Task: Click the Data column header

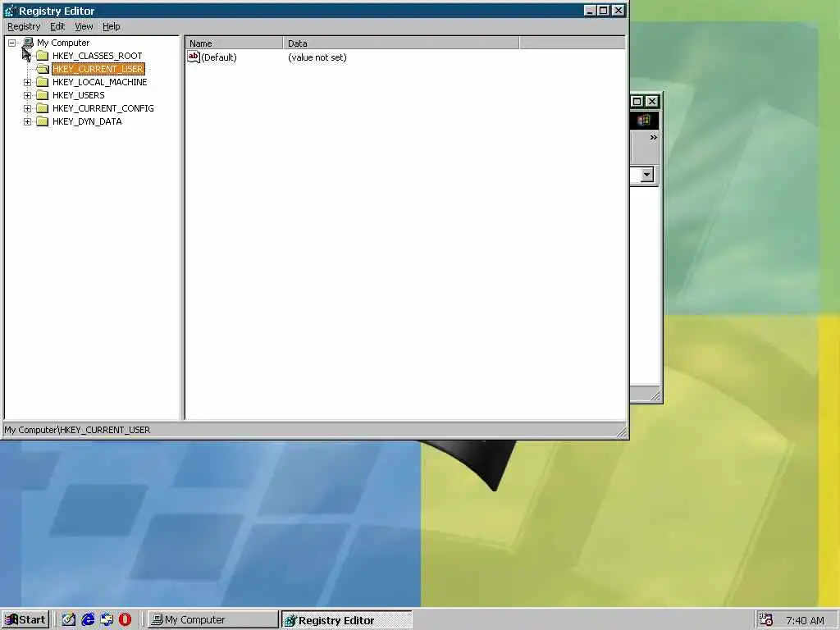Action: click(x=401, y=43)
